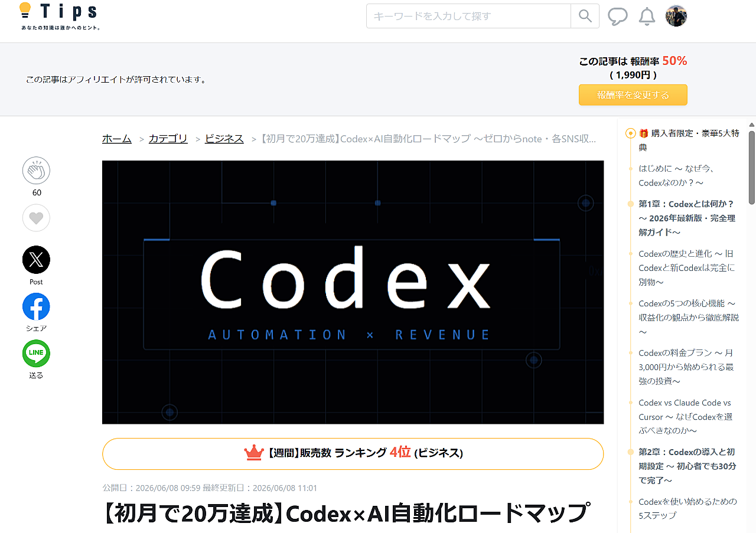Viewport: 756px width, 533px height.
Task: Jump to 第2章：Codexの導入と初期設定 section
Action: tap(687, 466)
